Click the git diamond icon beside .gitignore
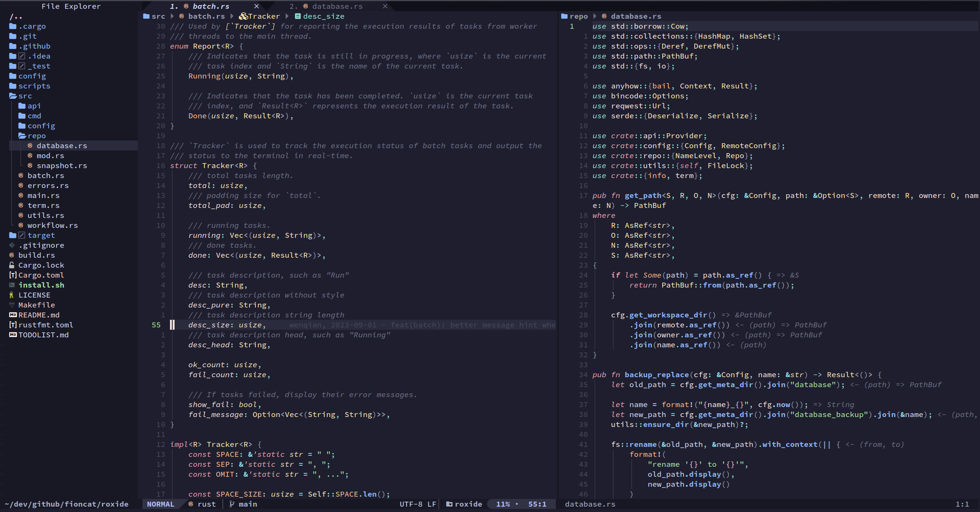Viewport: 980px width, 512px height. [x=12, y=245]
